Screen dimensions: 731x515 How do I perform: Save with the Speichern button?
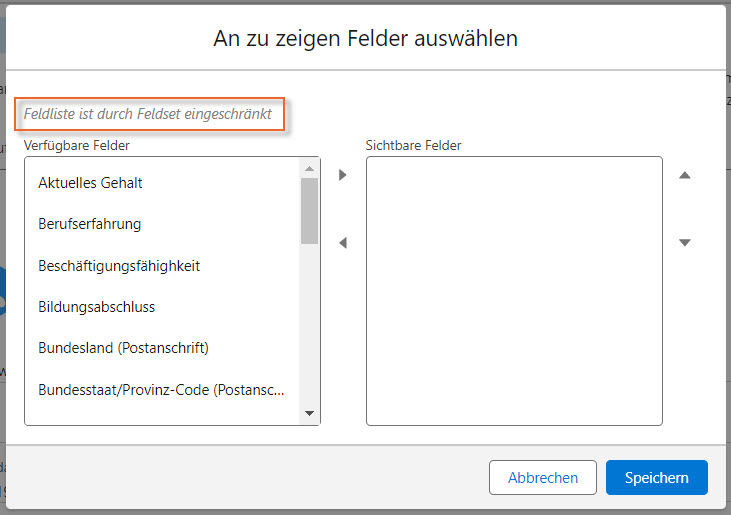click(x=656, y=478)
